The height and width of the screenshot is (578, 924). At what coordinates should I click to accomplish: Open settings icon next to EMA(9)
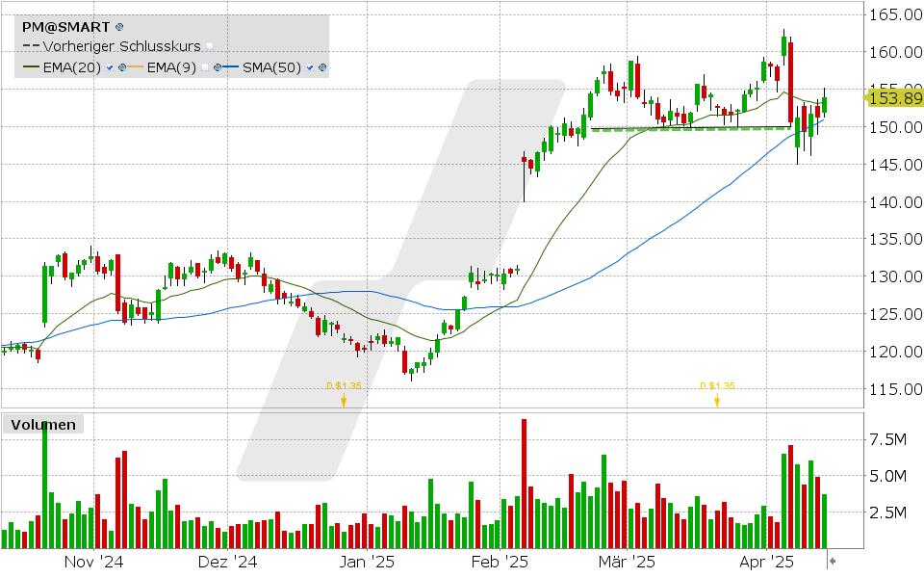[x=218, y=67]
